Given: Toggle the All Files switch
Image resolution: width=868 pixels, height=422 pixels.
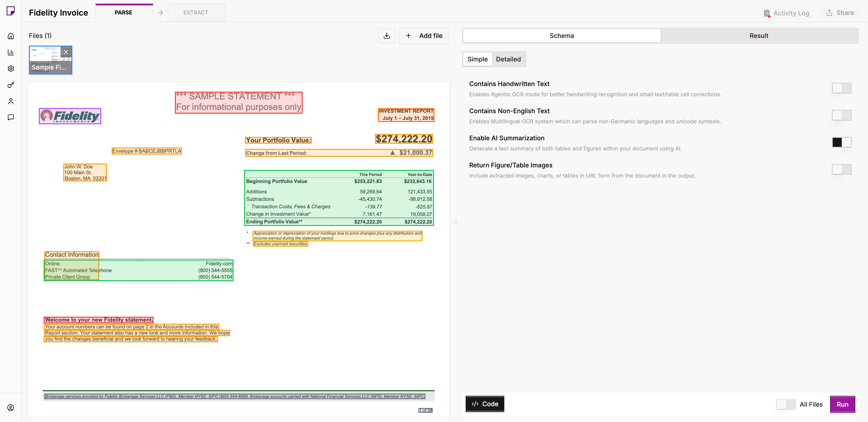Looking at the screenshot, I should click(x=786, y=404).
